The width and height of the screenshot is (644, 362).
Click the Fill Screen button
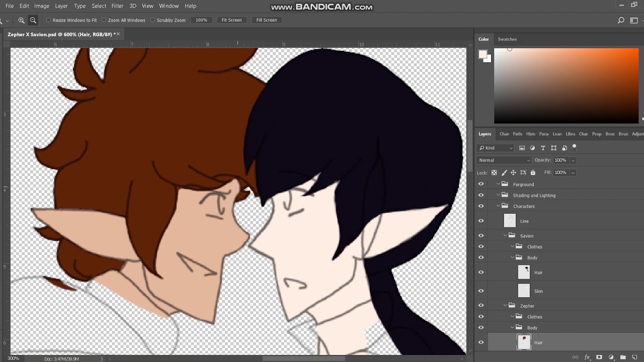coord(267,20)
